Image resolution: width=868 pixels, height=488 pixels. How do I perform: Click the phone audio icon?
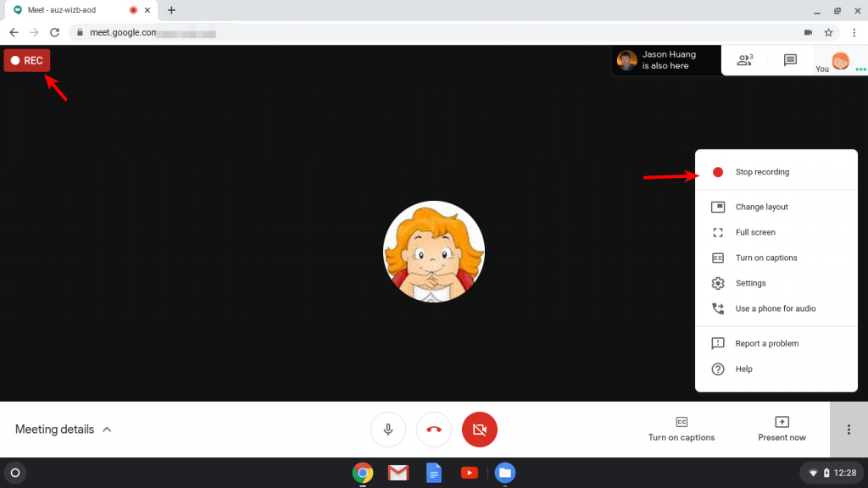(717, 308)
